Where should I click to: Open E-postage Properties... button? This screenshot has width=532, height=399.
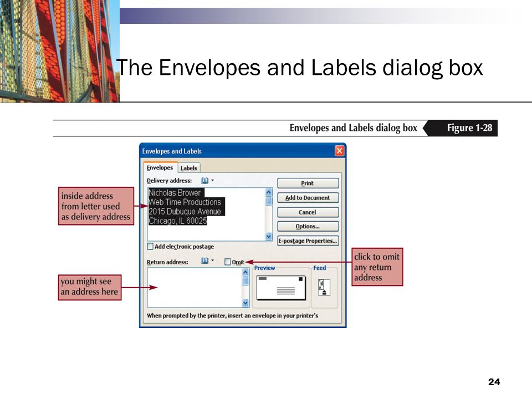point(308,241)
